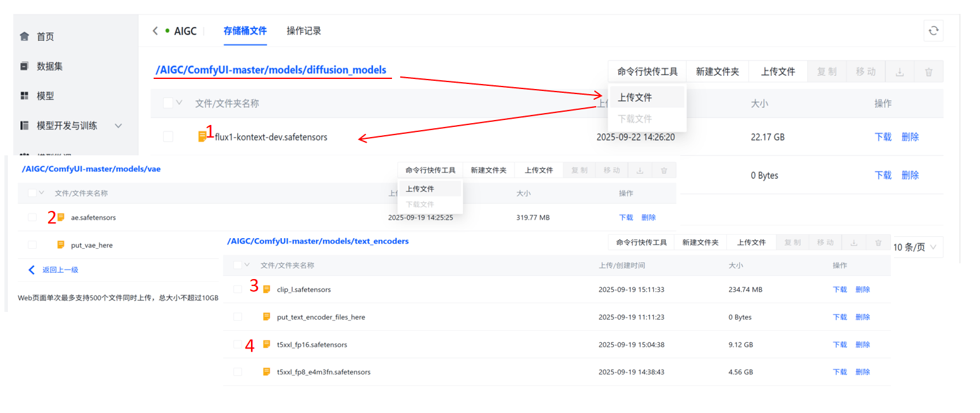Click trash icon in vae panel toolbar
This screenshot has width=980, height=413.
[664, 171]
